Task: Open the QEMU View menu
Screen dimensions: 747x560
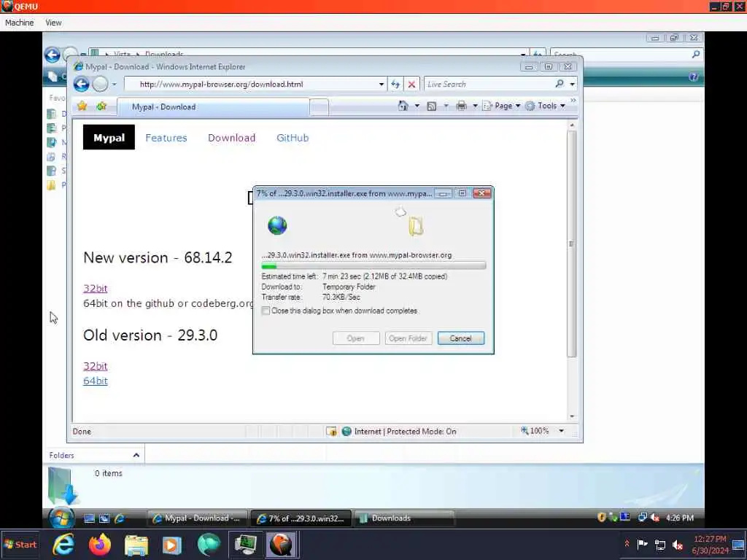Action: [53, 23]
